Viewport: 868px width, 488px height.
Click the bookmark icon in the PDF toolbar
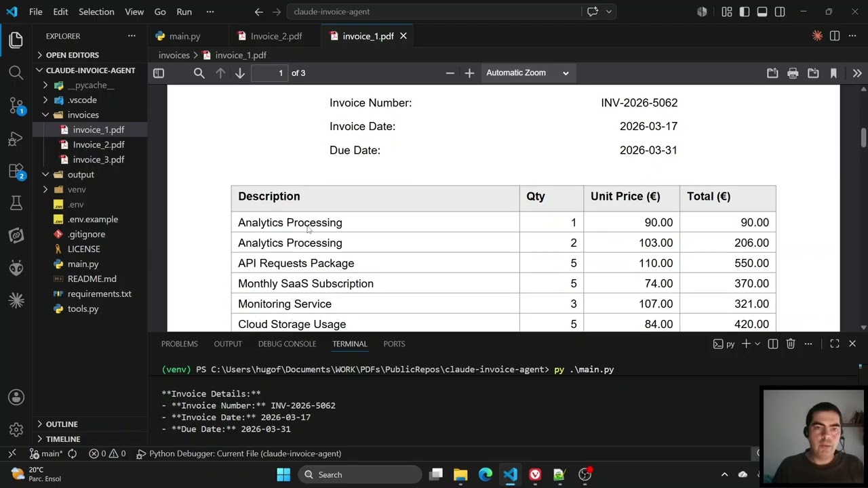click(833, 73)
